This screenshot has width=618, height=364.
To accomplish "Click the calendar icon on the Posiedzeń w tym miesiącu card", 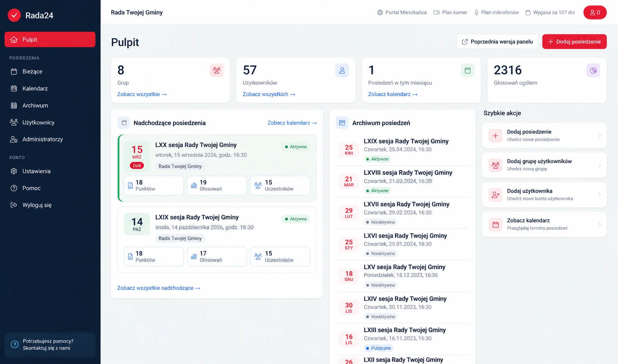I will (x=467, y=70).
